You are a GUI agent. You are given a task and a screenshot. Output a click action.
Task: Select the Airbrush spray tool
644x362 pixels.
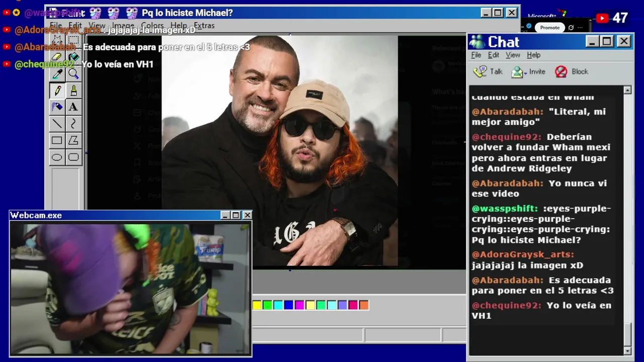pyautogui.click(x=57, y=107)
